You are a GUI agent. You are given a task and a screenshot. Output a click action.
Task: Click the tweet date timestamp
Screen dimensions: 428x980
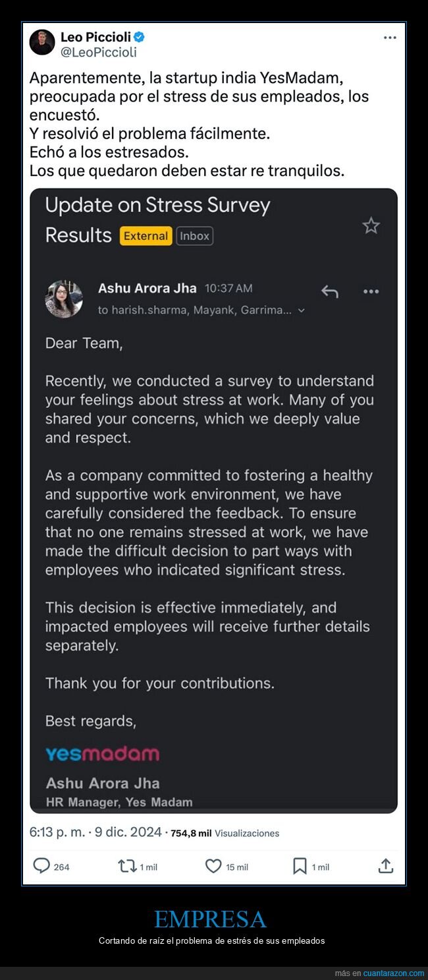click(x=95, y=832)
